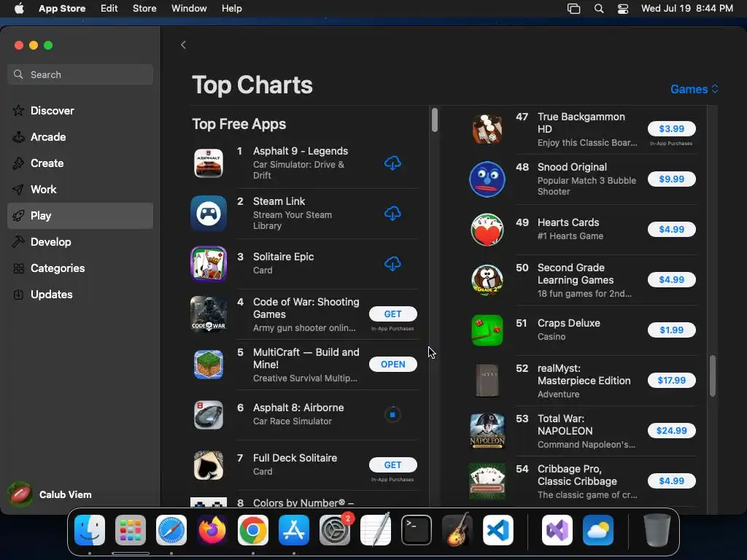Select the Play section

pyautogui.click(x=80, y=216)
